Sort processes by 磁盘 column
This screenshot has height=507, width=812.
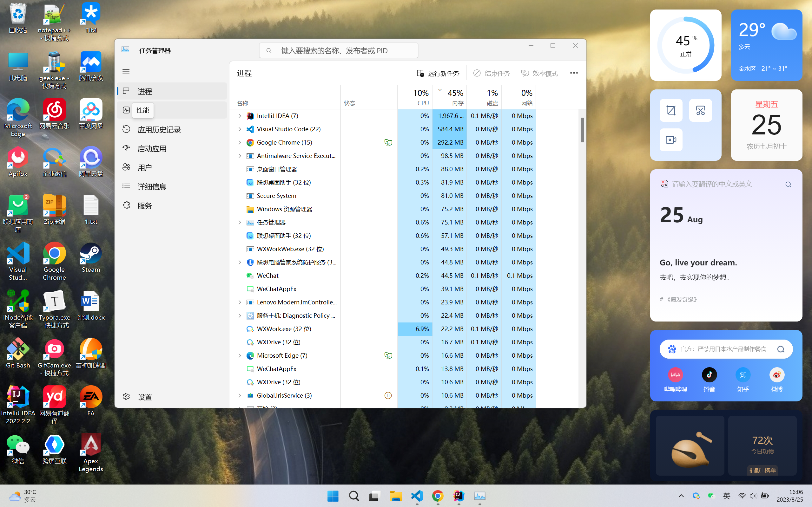(x=484, y=97)
